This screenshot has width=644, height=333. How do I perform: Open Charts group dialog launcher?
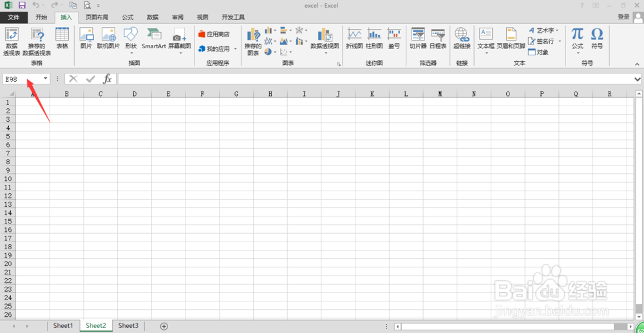[339, 64]
